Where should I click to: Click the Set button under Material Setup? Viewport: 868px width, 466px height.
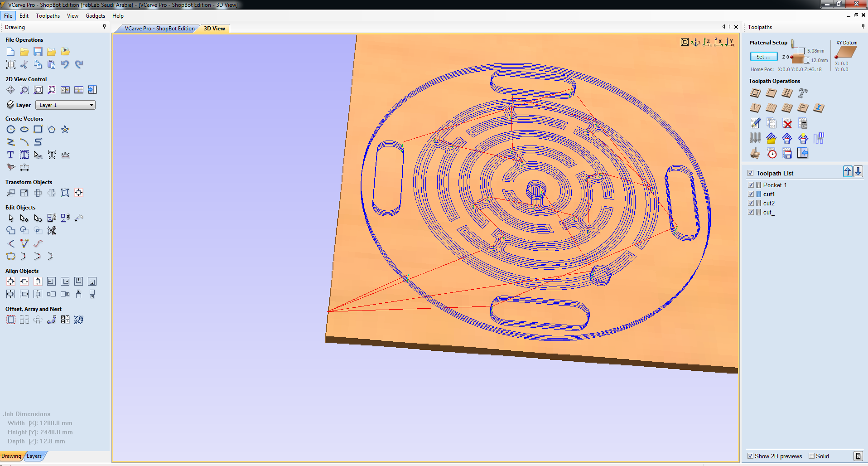coord(763,56)
